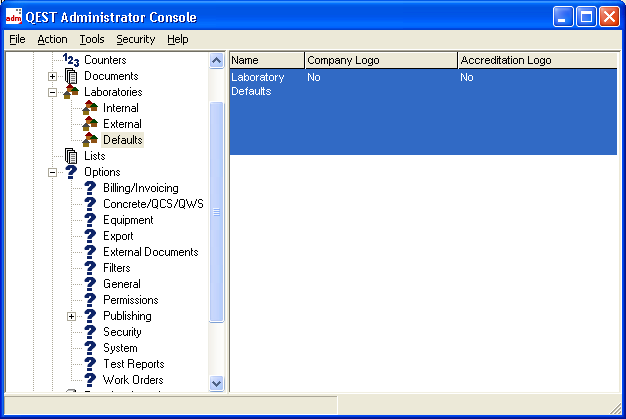Screen dimensions: 626x419
Task: Click the Accreditation Logo column header
Action: [536, 60]
